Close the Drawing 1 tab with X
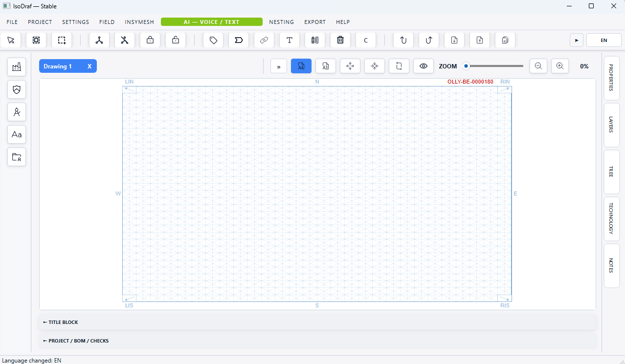625x364 pixels. click(x=89, y=66)
